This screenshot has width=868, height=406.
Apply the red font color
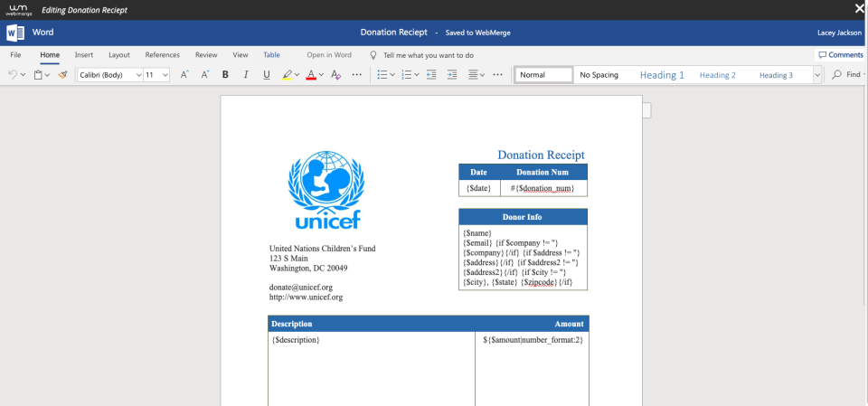311,75
